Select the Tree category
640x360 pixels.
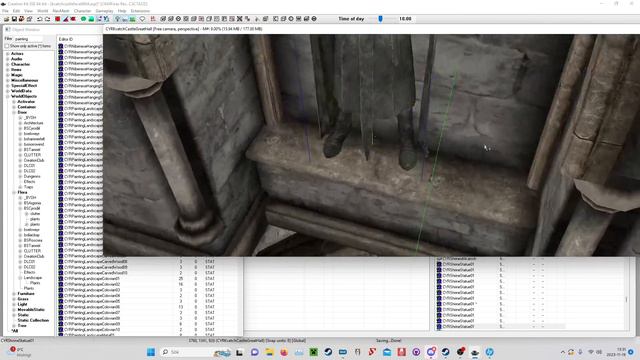pyautogui.click(x=22, y=325)
